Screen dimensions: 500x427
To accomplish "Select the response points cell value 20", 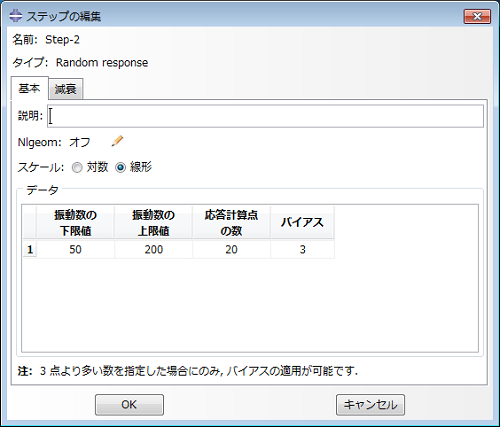I will point(231,249).
